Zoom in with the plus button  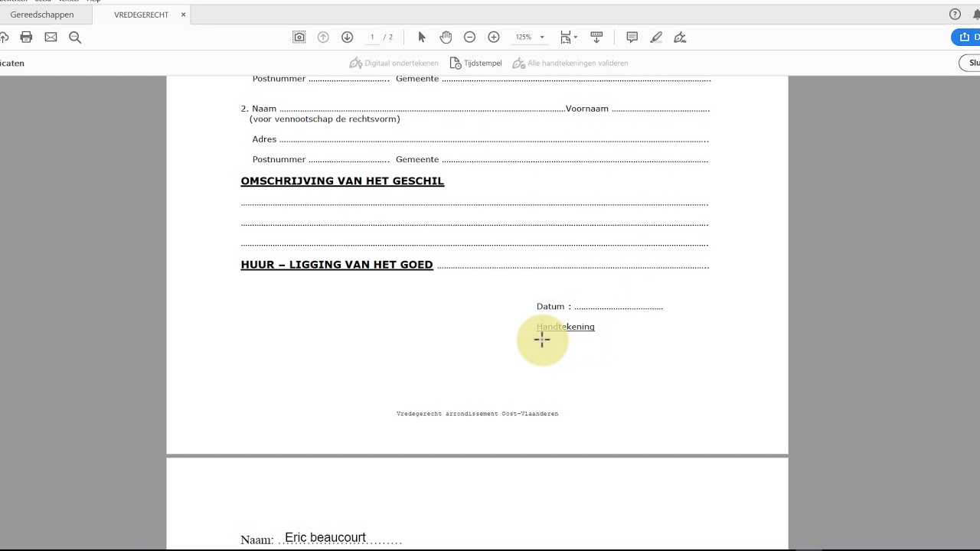[494, 37]
